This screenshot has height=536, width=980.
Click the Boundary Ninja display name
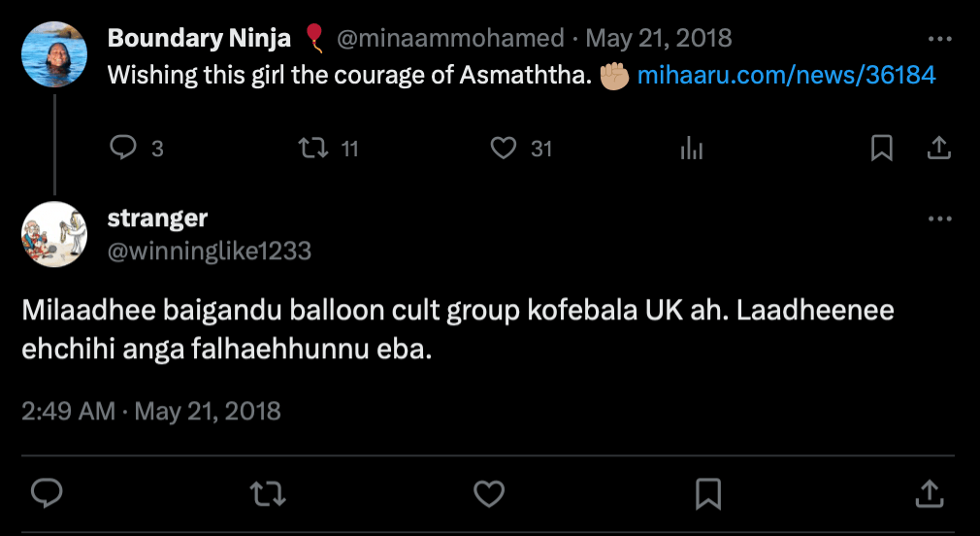click(199, 39)
